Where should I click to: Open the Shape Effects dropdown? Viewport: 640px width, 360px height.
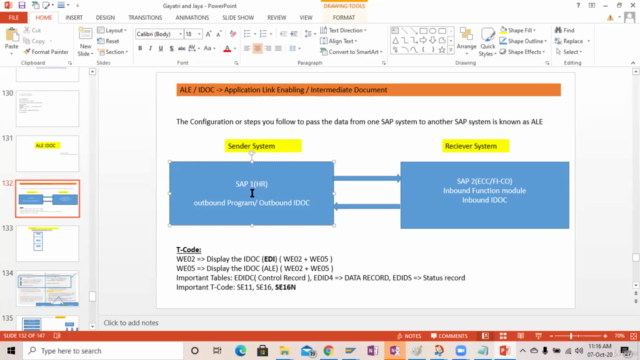point(523,52)
